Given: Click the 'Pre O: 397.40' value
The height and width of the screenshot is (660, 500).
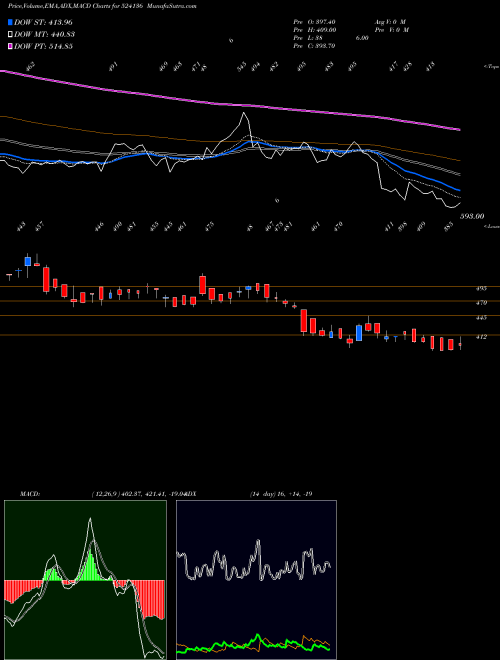Looking at the screenshot, I should [314, 22].
